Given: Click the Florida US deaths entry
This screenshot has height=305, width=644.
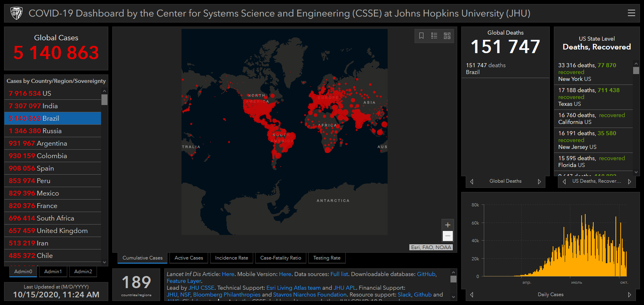Looking at the screenshot, I should (x=594, y=162).
